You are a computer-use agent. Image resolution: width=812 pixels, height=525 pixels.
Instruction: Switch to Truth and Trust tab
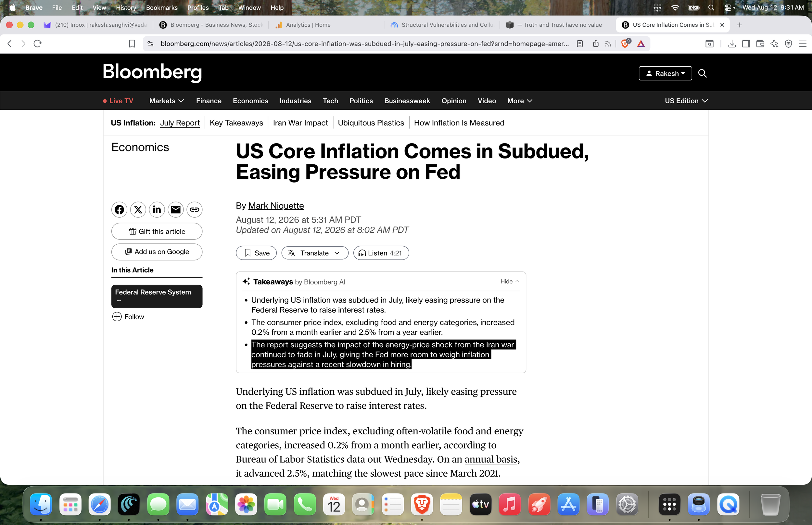[x=557, y=25]
